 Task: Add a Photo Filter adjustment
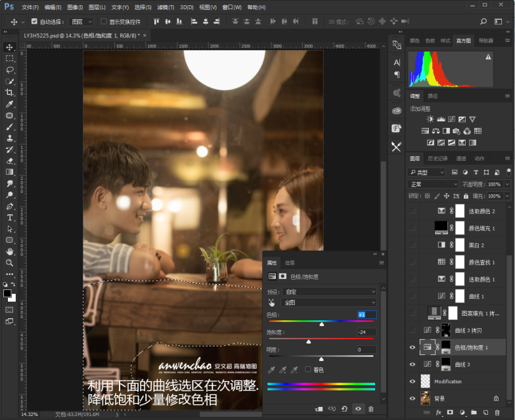click(x=457, y=131)
